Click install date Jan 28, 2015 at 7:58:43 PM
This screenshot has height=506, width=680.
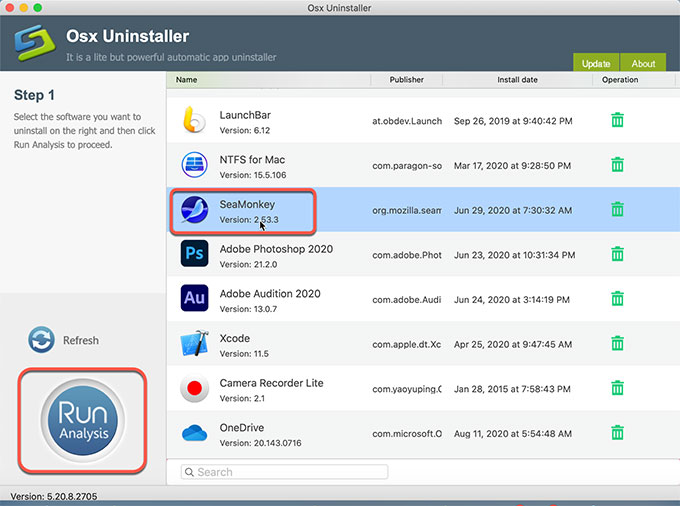pyautogui.click(x=512, y=389)
